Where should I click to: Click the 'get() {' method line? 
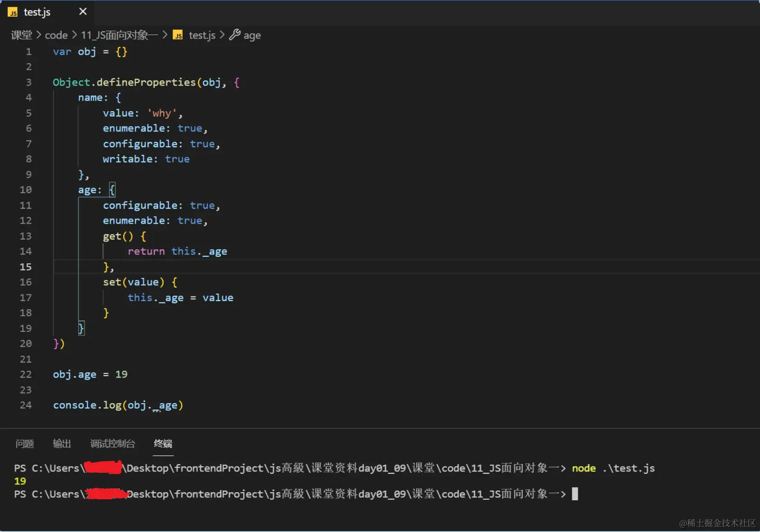(x=125, y=236)
